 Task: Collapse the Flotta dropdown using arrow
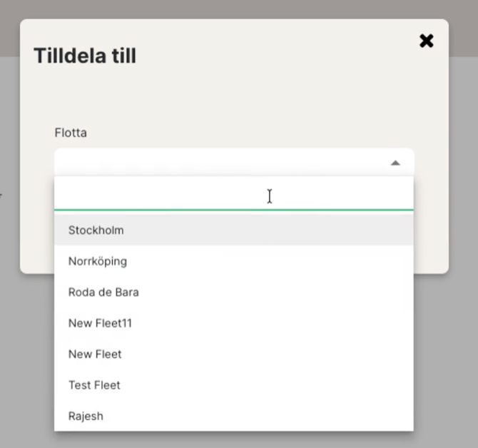coord(395,163)
